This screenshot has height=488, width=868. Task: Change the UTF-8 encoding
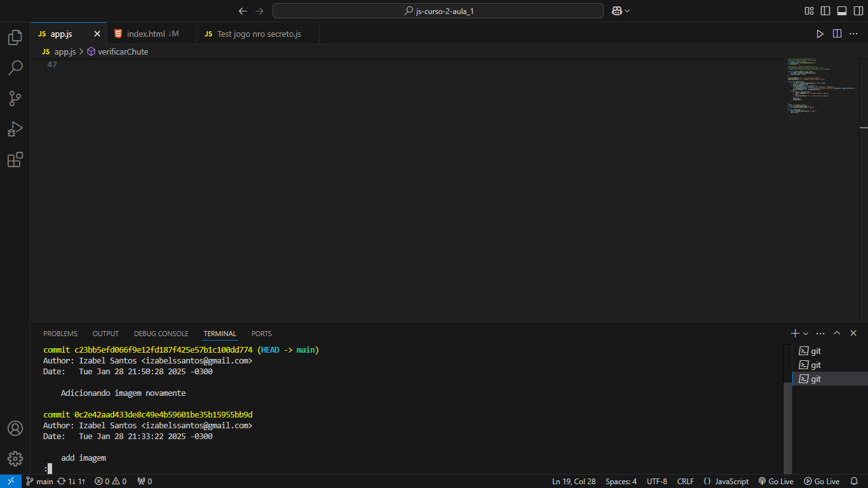click(657, 481)
